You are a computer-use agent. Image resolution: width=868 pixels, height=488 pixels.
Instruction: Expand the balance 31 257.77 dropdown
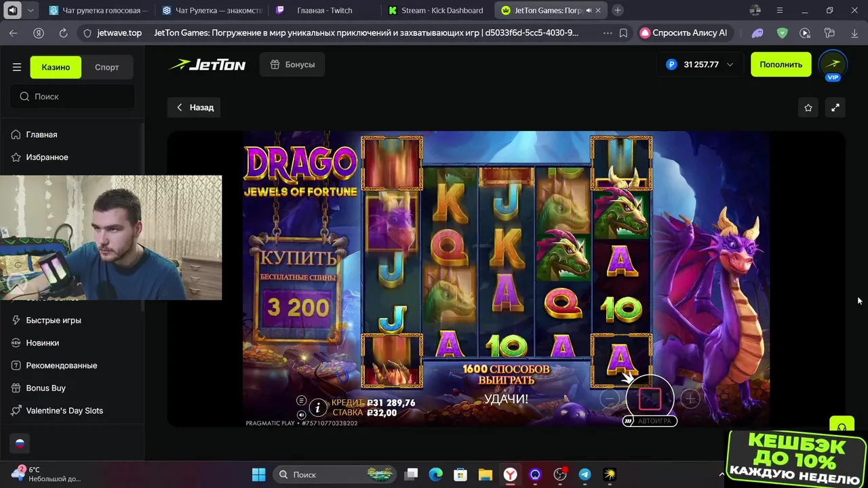click(x=730, y=64)
